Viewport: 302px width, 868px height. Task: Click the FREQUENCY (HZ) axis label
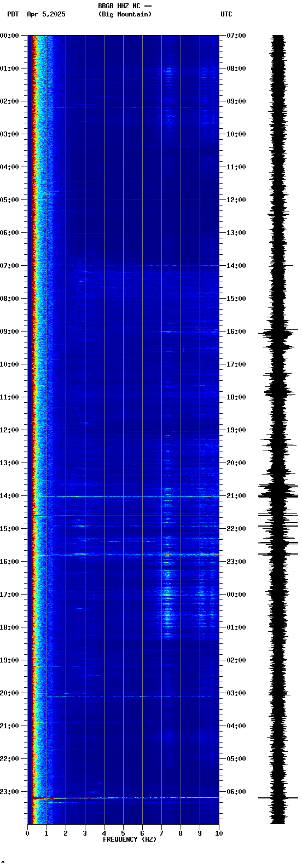tap(130, 840)
